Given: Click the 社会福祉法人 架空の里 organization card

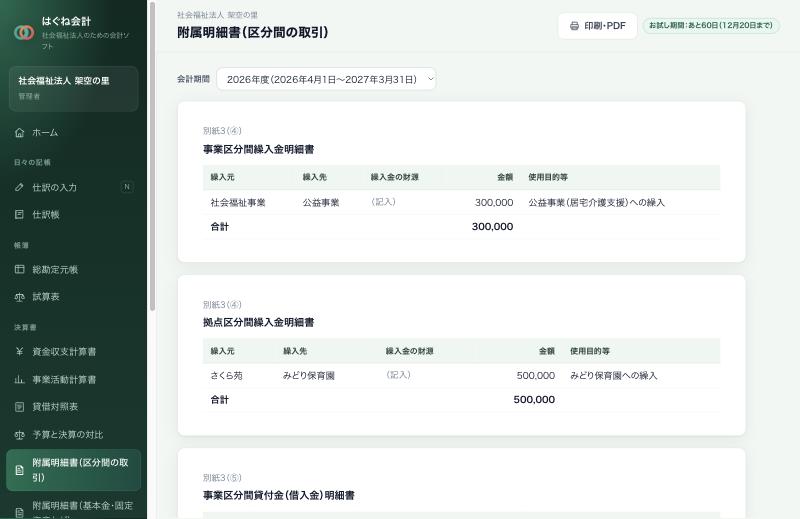Looking at the screenshot, I should coord(73,88).
